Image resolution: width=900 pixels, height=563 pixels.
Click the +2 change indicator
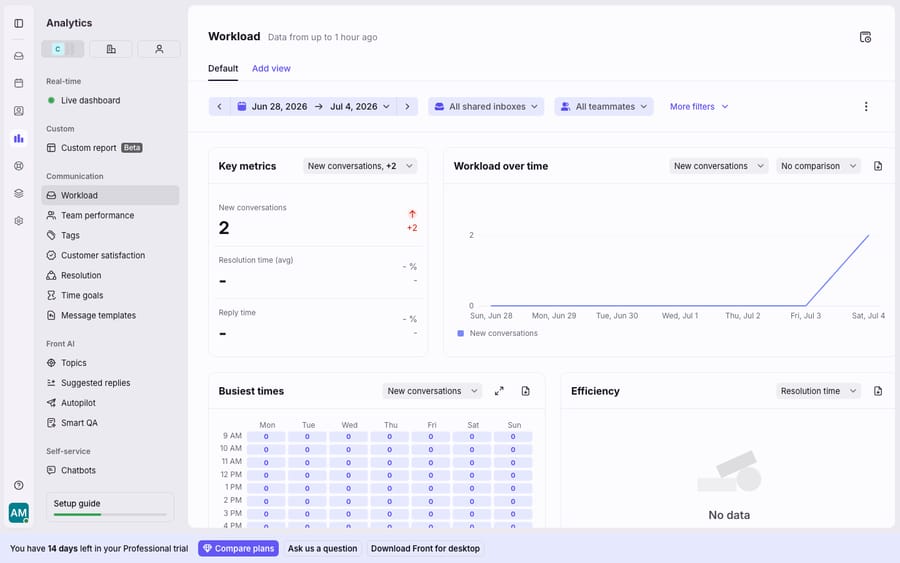tap(412, 228)
